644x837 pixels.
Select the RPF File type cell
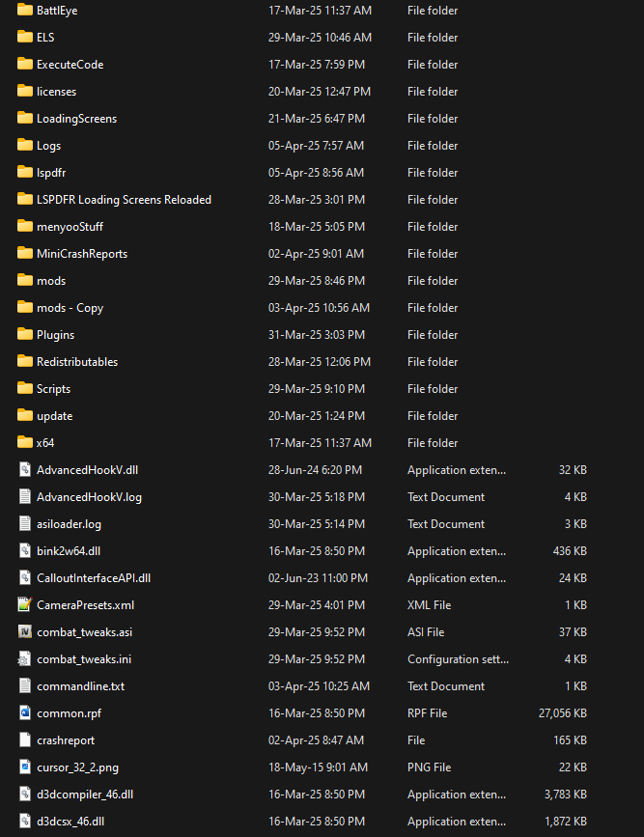click(427, 713)
